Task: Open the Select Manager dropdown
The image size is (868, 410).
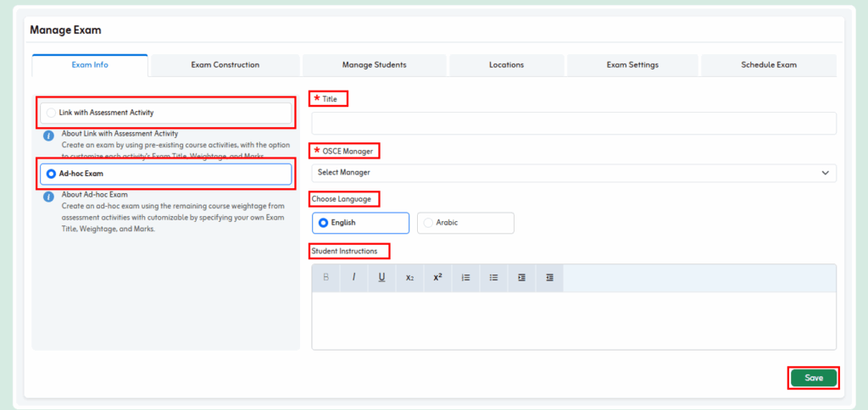Action: (x=573, y=173)
